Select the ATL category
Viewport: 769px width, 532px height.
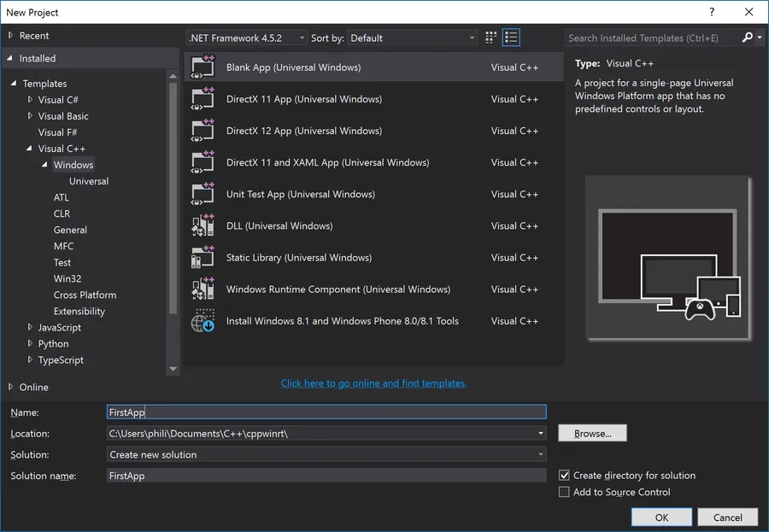coord(62,197)
